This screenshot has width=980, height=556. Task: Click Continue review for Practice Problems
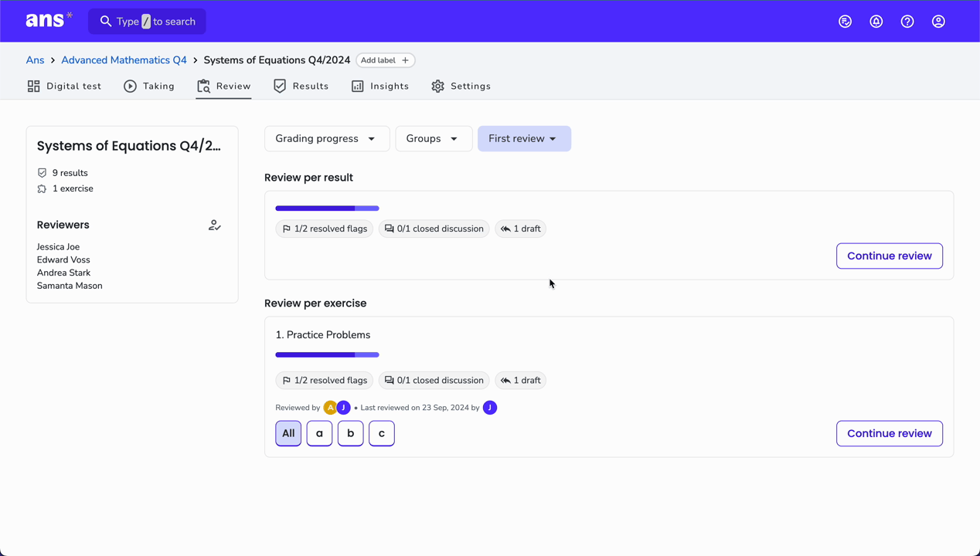coord(890,433)
